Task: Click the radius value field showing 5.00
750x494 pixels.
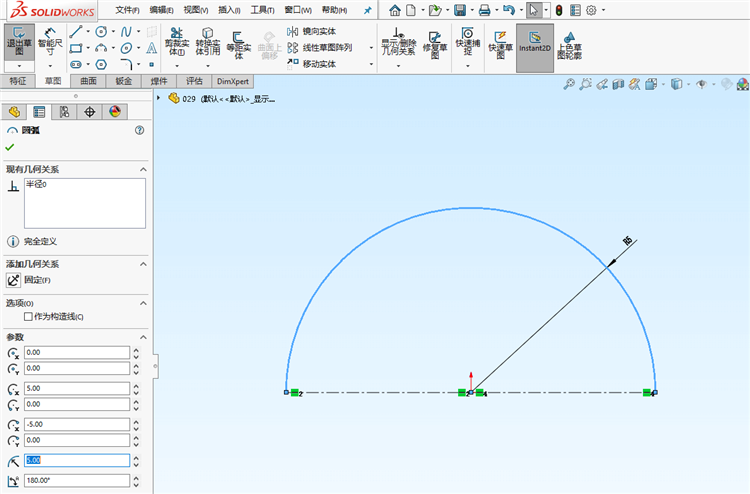Action: [x=77, y=460]
